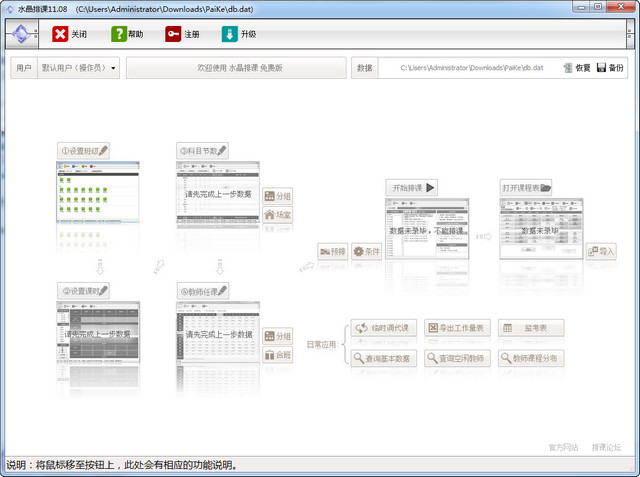Click 备份 to back up data

610,68
